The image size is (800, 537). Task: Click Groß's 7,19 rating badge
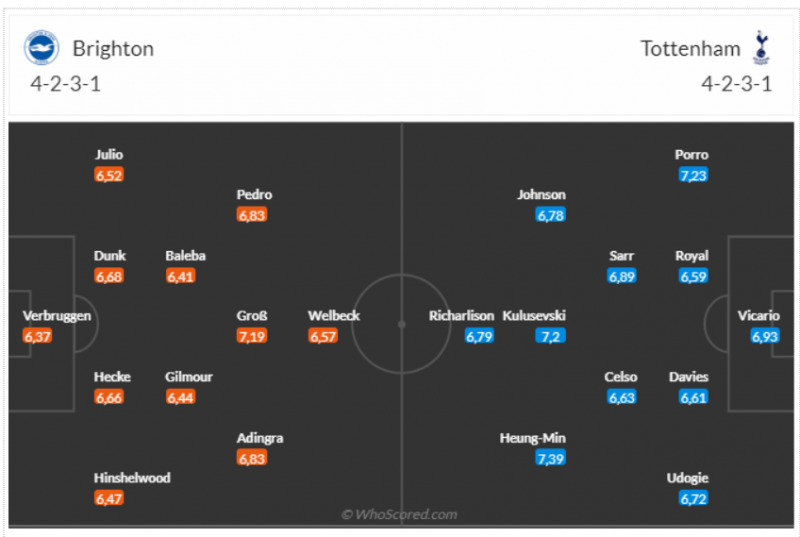pos(252,336)
